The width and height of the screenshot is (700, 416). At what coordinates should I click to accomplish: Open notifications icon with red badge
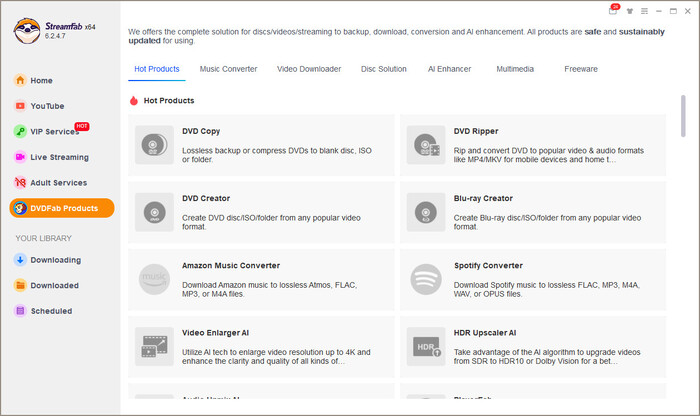coord(614,10)
